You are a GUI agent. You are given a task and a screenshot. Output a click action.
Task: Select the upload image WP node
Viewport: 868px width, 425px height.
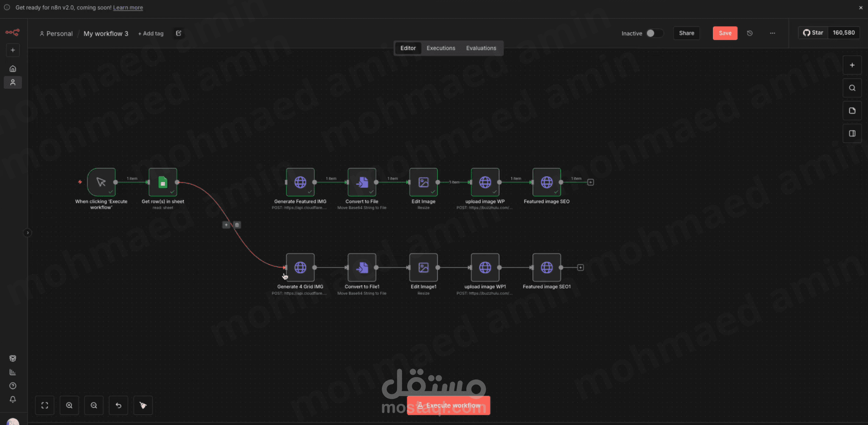coord(485,182)
